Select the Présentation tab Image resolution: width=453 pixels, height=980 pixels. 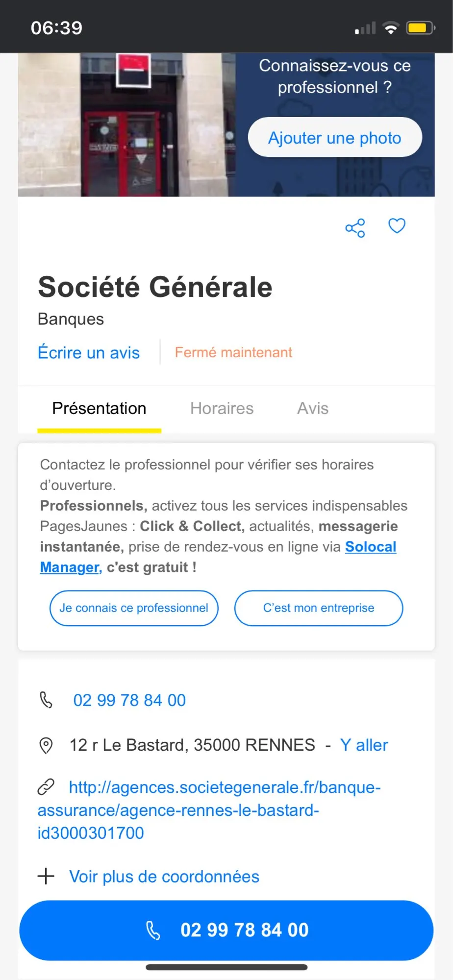tap(100, 408)
